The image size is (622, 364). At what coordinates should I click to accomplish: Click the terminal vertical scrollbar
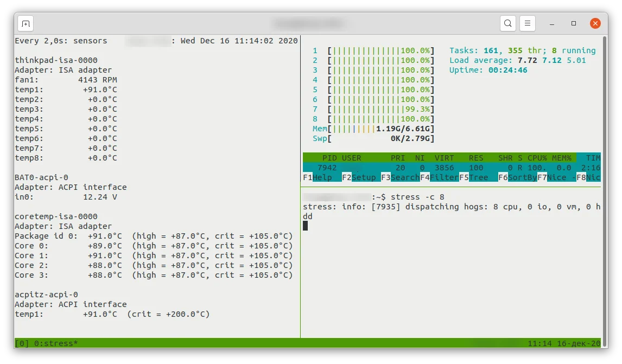(x=605, y=187)
